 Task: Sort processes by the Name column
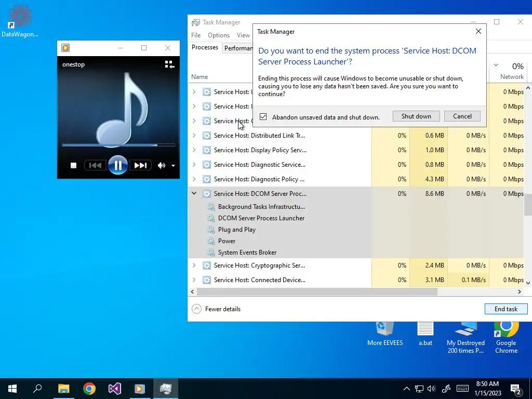pyautogui.click(x=199, y=77)
